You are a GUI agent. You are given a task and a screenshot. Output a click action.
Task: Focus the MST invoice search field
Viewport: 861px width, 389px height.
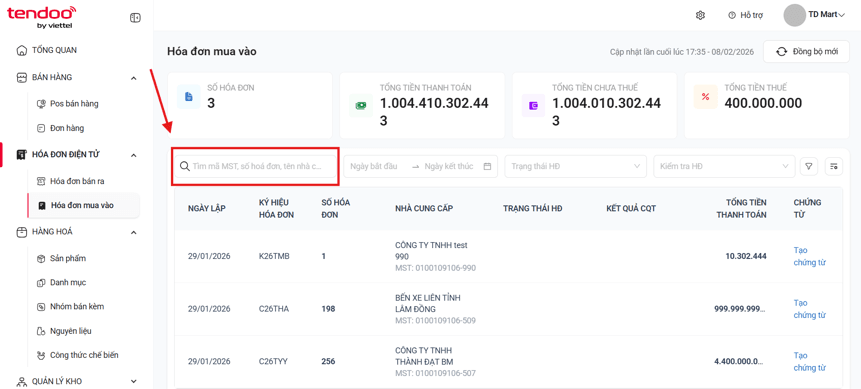255,166
